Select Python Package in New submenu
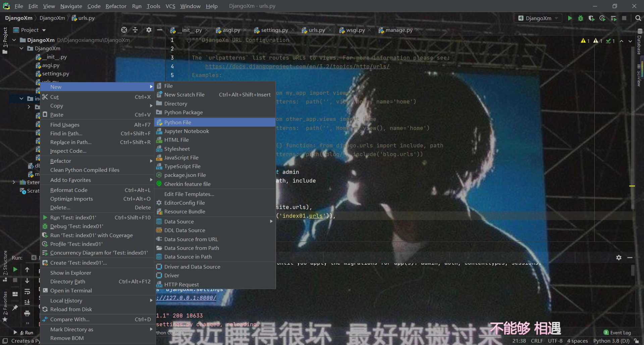The image size is (644, 345). (215, 112)
